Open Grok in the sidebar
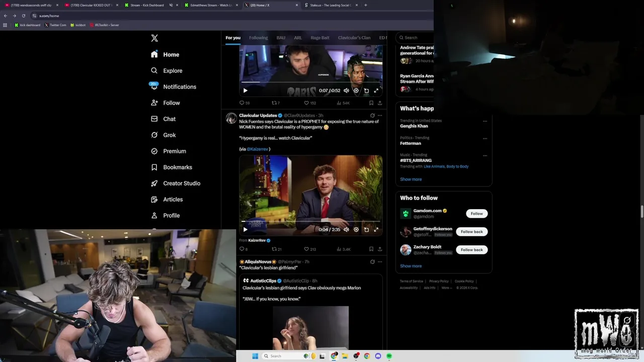Viewport: 644px width, 362px height. [x=163, y=135]
